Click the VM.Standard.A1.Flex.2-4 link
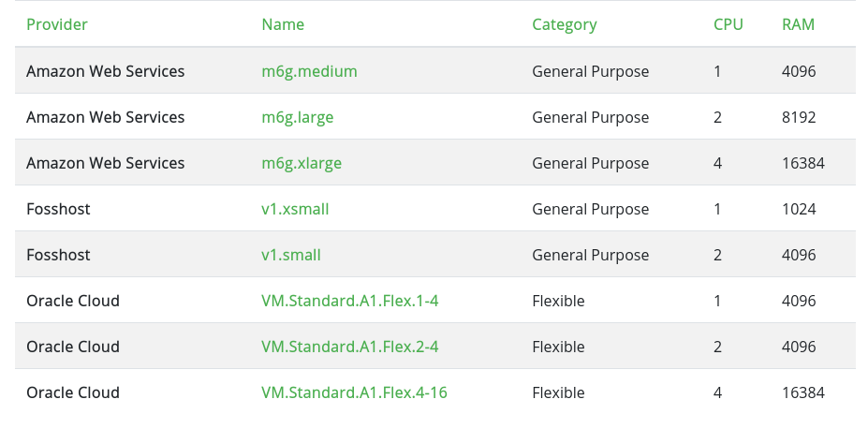The height and width of the screenshot is (429, 868). click(349, 347)
